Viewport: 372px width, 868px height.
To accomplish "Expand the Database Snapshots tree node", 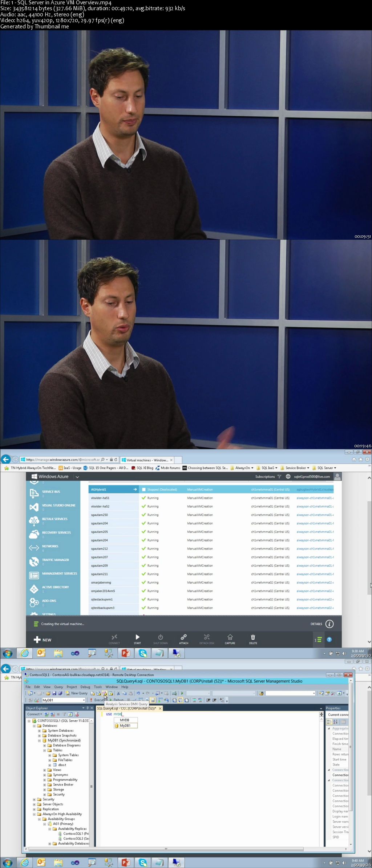I will [39, 735].
